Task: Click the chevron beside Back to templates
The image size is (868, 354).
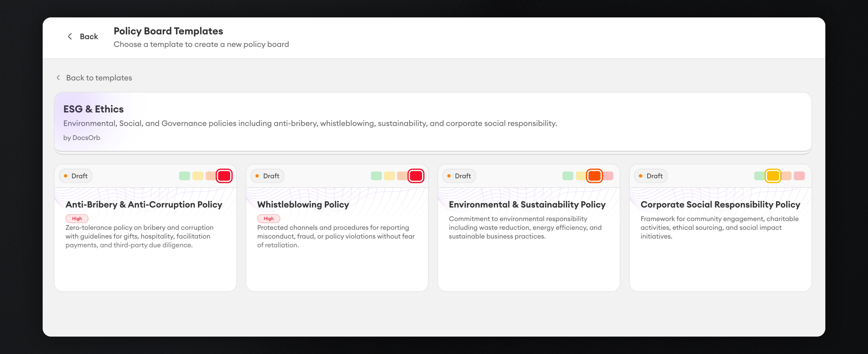Action: pyautogui.click(x=58, y=78)
